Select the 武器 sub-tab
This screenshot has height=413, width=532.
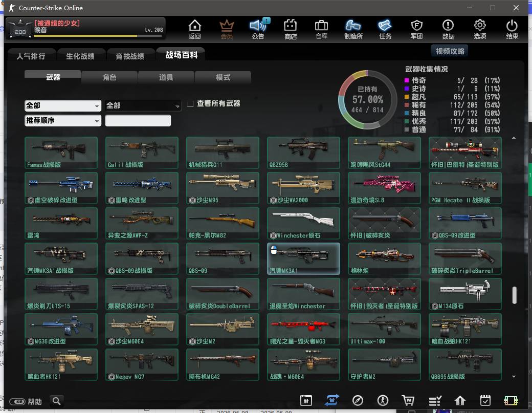tap(53, 77)
